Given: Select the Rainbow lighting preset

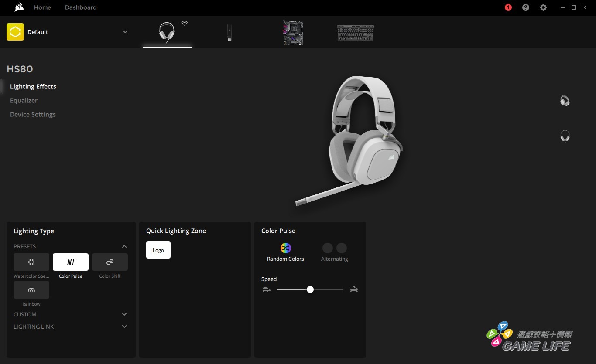Looking at the screenshot, I should 31,290.
